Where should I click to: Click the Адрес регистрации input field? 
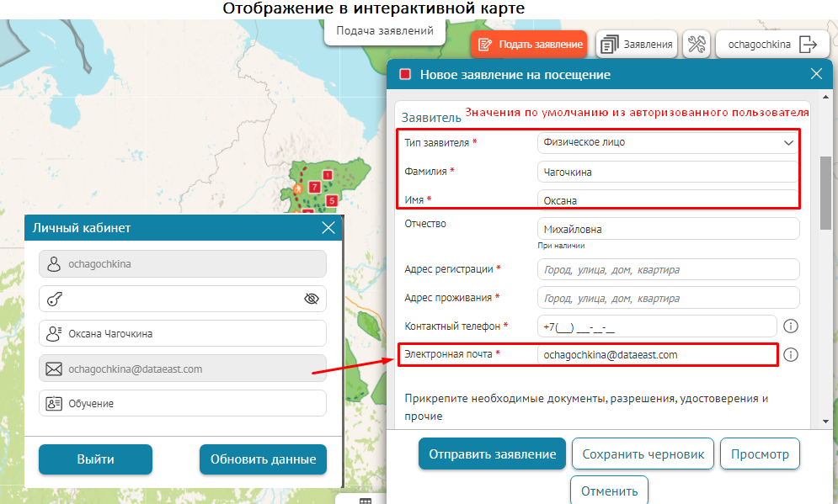click(668, 270)
